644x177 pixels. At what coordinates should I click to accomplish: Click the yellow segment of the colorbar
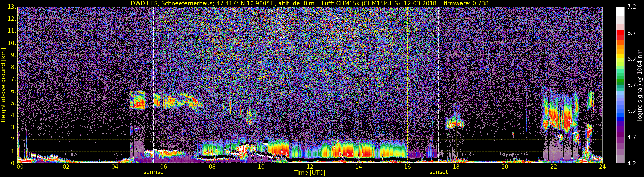[620, 56]
